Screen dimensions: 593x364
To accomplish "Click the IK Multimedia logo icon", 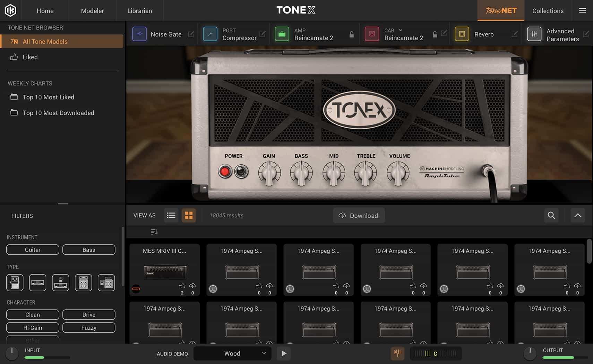I will coord(10,10).
